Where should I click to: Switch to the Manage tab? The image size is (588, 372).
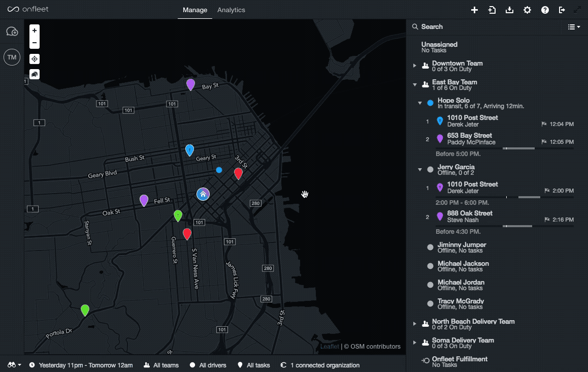point(195,10)
